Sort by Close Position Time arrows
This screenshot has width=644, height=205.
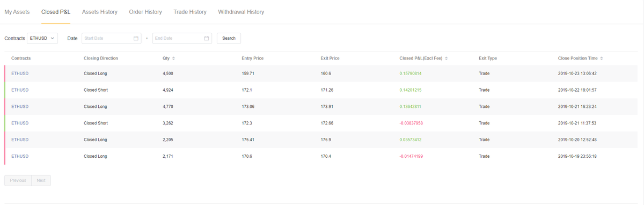point(601,58)
